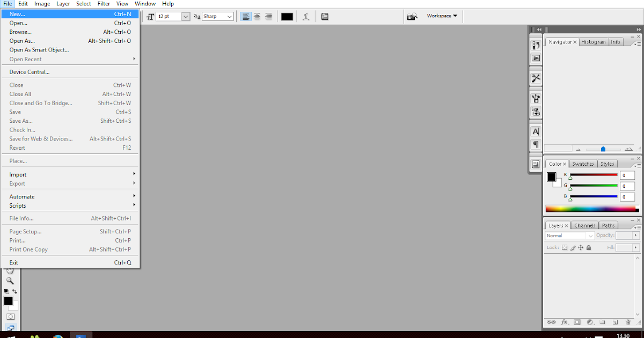This screenshot has width=644, height=338.
Task: Open the font size dropdown
Action: 186,17
